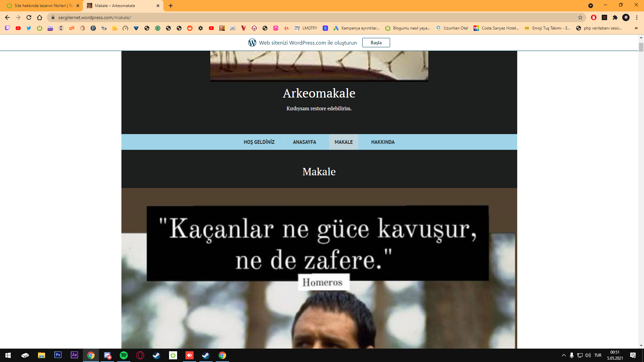
Task: Bookmark this page with the star icon
Action: [580, 17]
